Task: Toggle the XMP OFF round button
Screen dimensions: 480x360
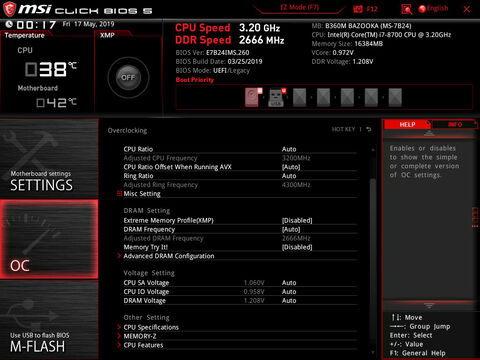Action: (x=128, y=77)
